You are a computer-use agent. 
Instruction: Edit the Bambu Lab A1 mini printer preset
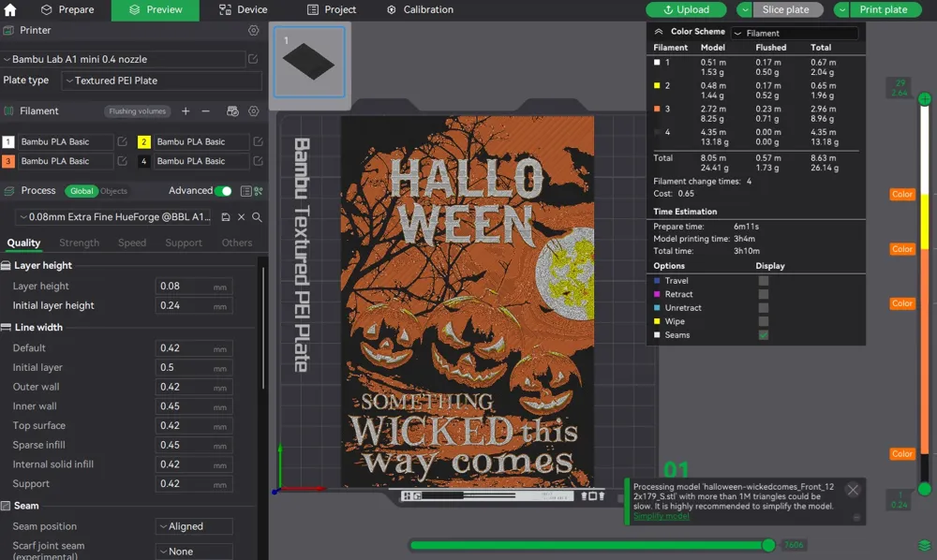pyautogui.click(x=253, y=59)
